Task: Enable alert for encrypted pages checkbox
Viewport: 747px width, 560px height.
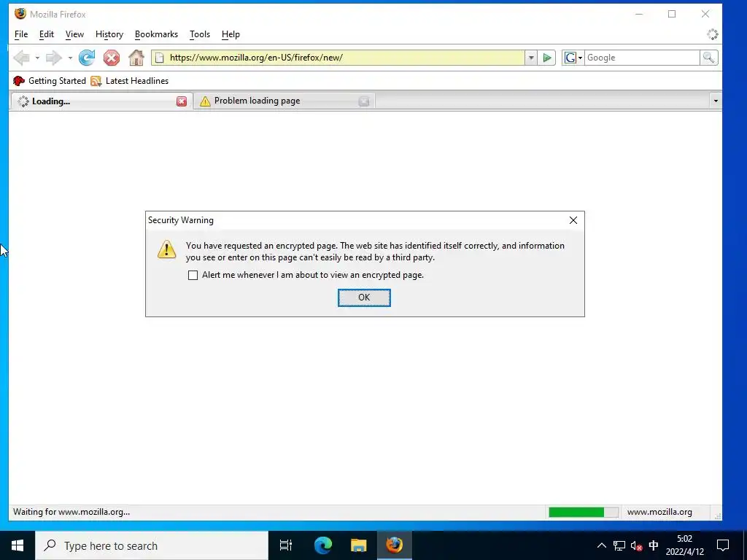Action: (193, 275)
